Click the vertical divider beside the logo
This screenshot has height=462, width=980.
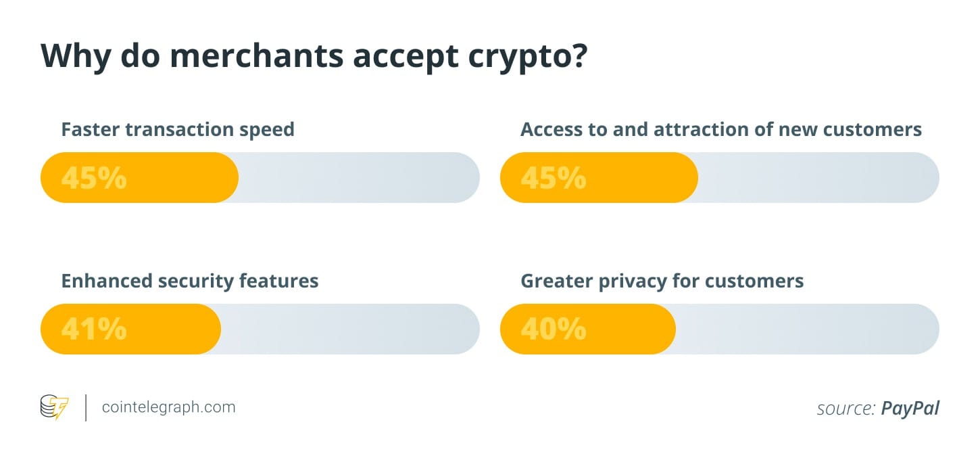pos(86,408)
